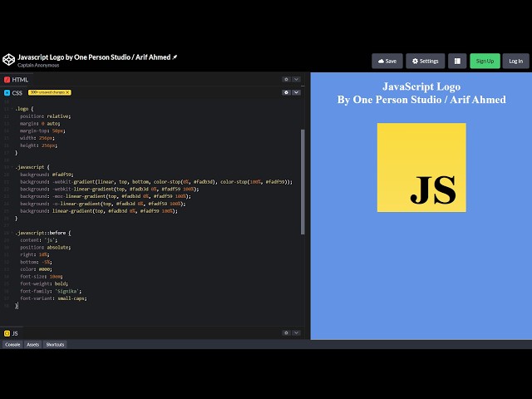532x399 pixels.
Task: Click 'position: relative;' code line
Action: [46, 116]
